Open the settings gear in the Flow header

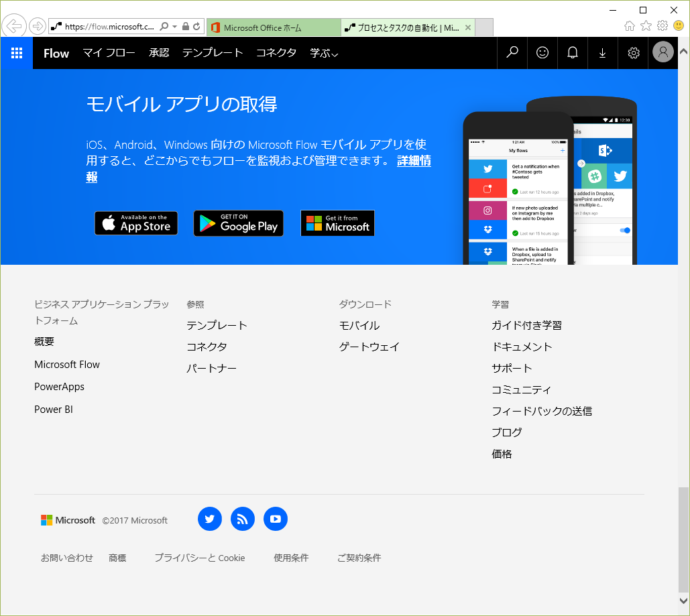point(633,53)
